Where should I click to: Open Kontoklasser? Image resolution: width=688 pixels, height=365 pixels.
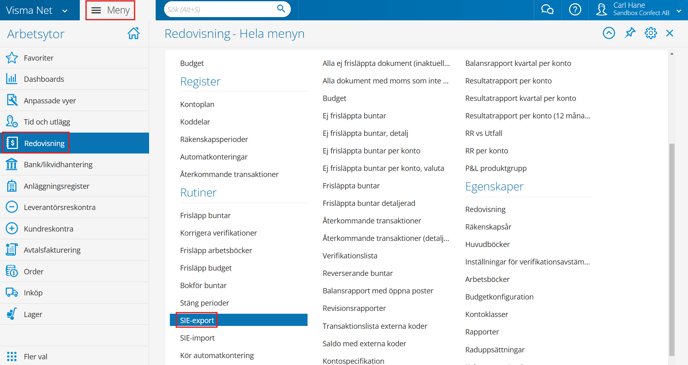(x=487, y=315)
